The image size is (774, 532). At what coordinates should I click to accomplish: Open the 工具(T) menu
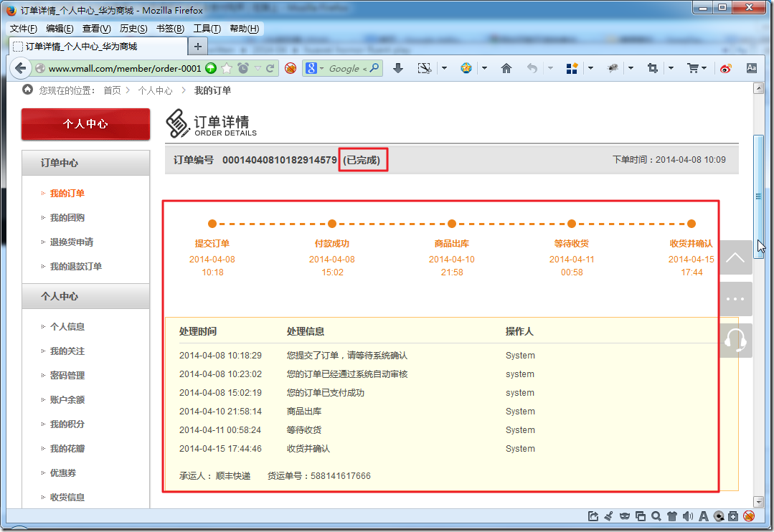click(x=207, y=29)
